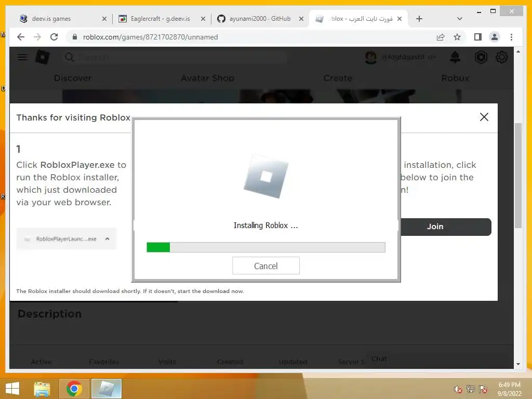532x399 pixels.
Task: Click the scrollbar down arrow
Action: coord(518,364)
